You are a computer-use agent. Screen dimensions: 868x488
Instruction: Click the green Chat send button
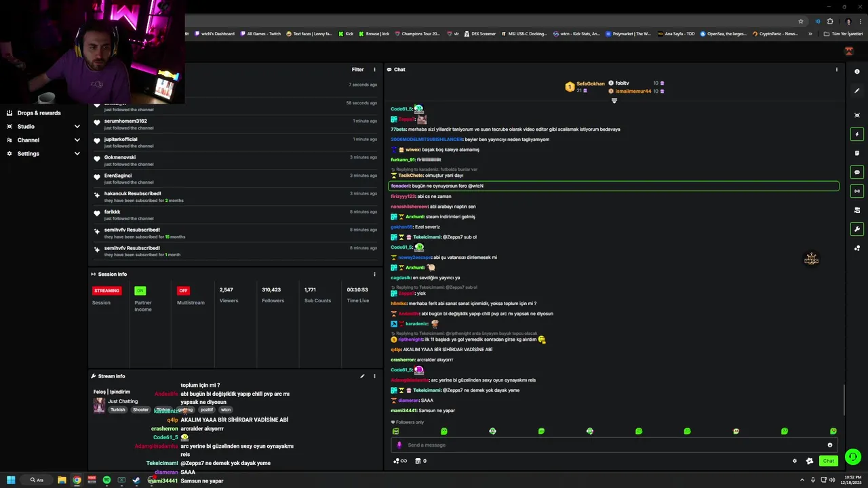point(829,461)
